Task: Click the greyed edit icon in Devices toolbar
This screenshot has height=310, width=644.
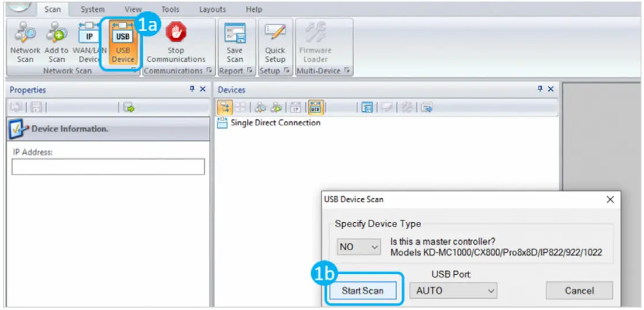Action: point(387,108)
